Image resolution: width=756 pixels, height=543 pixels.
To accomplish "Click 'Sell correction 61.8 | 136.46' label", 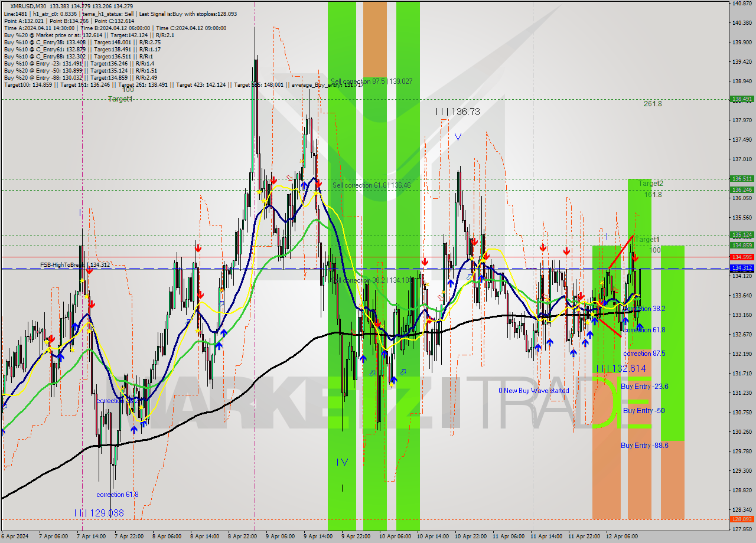I will (x=372, y=185).
